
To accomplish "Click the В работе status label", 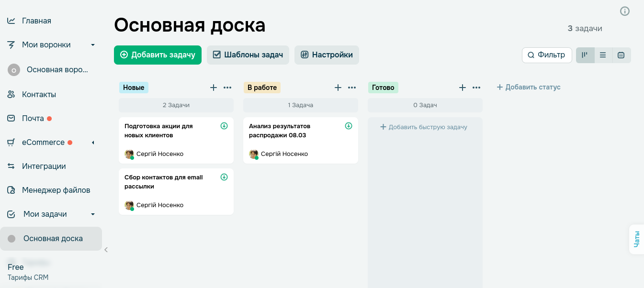I will coord(262,88).
